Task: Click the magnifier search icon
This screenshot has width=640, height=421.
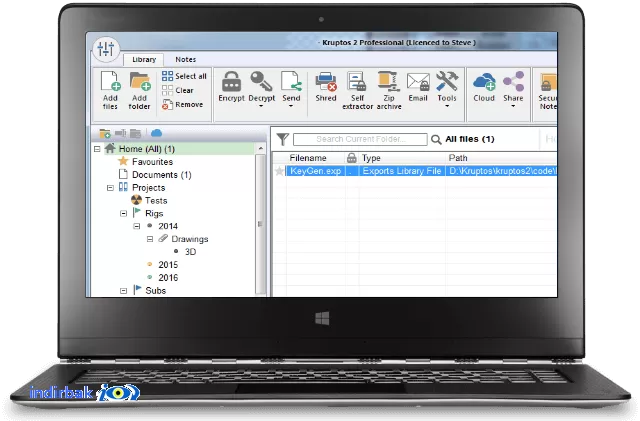Action: 436,140
